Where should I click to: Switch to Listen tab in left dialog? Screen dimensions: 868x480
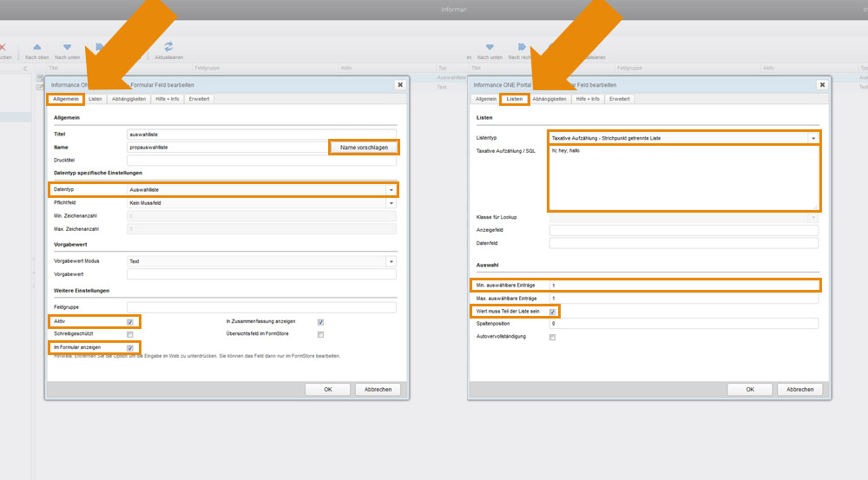pyautogui.click(x=95, y=99)
